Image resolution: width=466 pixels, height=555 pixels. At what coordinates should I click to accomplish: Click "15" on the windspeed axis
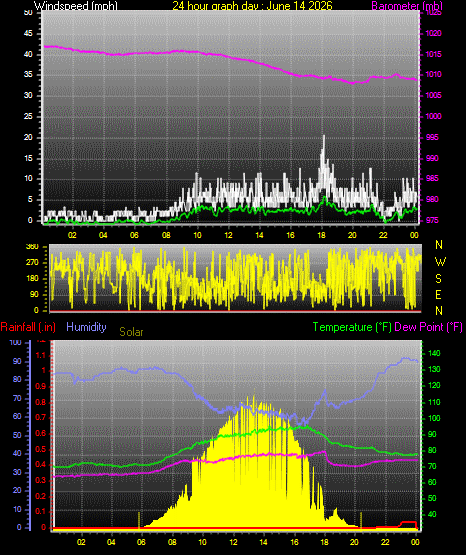tap(28, 158)
